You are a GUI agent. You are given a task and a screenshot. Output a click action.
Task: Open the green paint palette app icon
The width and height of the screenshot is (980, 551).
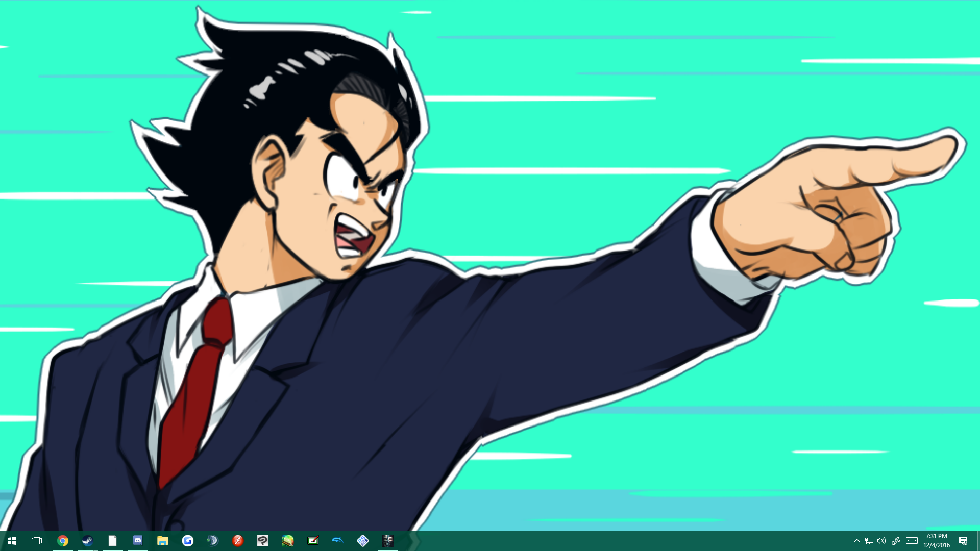pyautogui.click(x=288, y=541)
